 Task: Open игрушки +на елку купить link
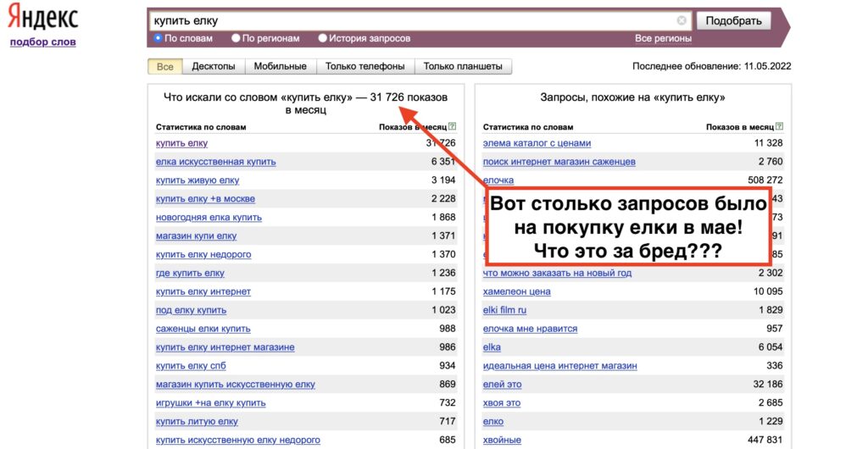pos(210,403)
